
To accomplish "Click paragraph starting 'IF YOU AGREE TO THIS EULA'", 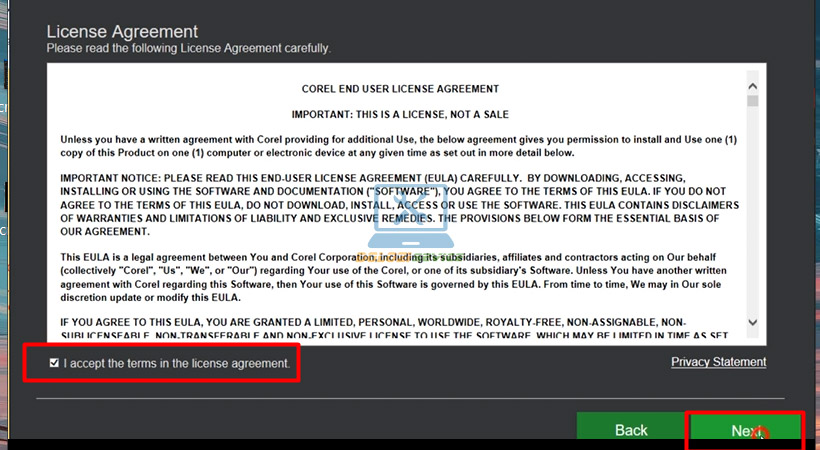I will 400,329.
